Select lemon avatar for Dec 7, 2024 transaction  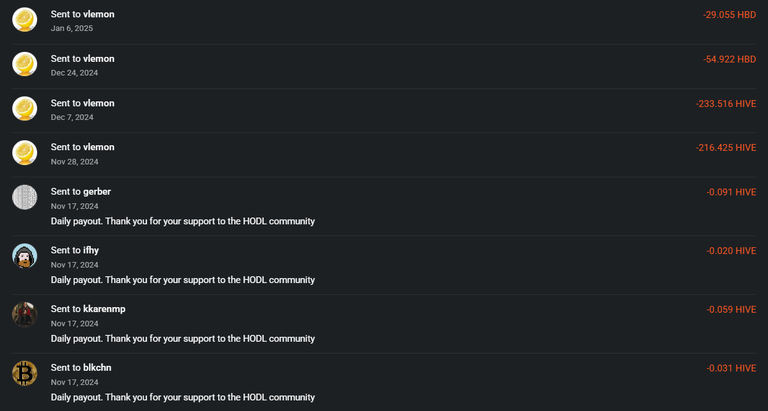(24, 109)
